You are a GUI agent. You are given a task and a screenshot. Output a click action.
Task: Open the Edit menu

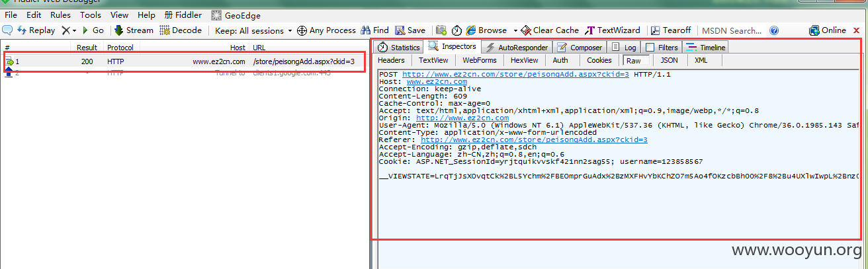(x=34, y=15)
